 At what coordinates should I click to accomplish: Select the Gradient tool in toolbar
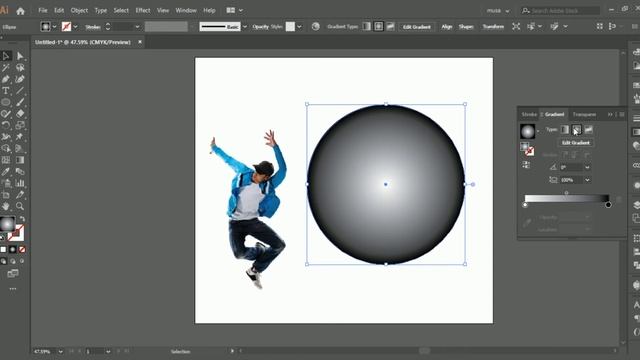click(20, 160)
